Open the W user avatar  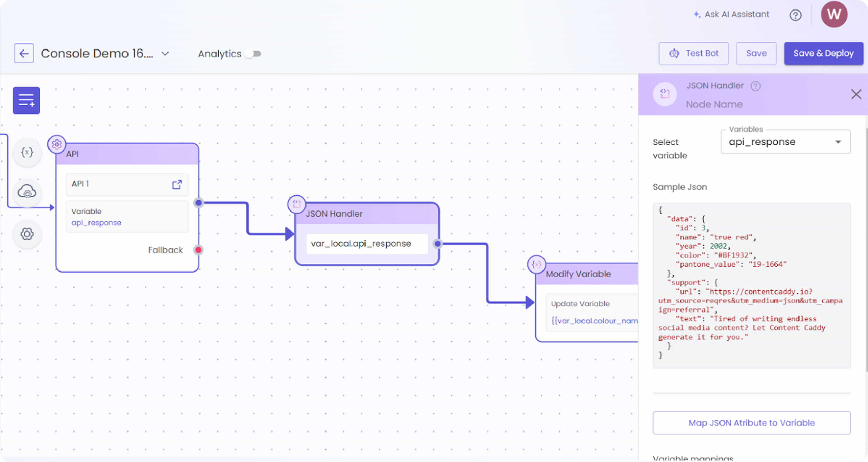(834, 14)
